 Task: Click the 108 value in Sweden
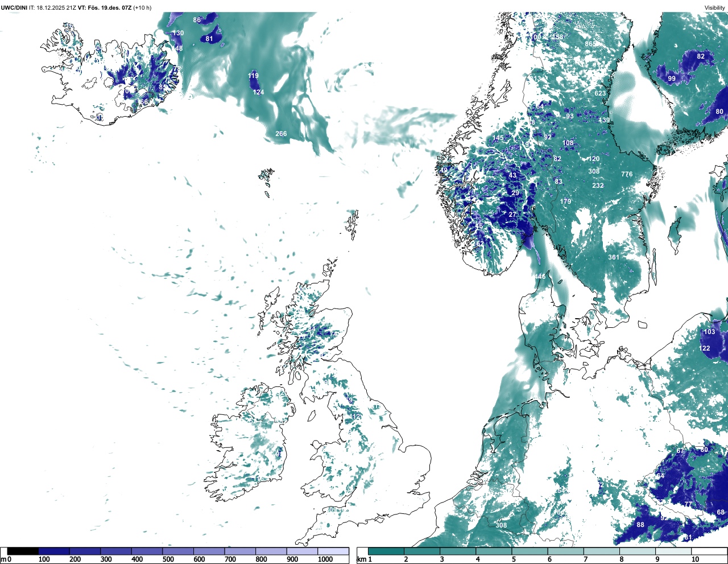click(568, 143)
